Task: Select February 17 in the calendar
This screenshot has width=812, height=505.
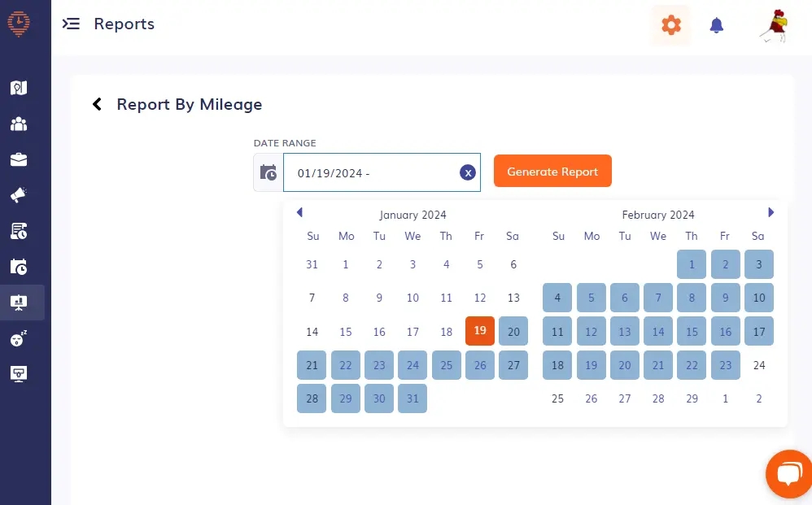Action: 758,331
